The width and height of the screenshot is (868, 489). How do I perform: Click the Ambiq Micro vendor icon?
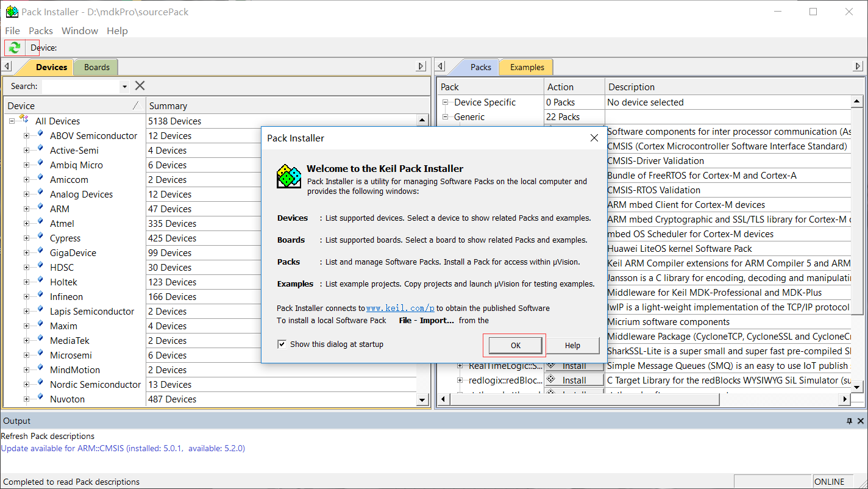(40, 164)
